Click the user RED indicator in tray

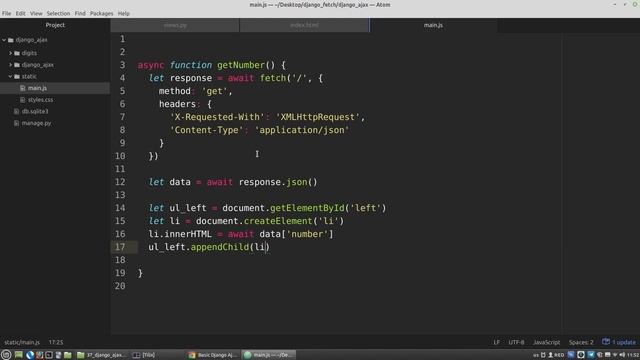[x=556, y=355]
